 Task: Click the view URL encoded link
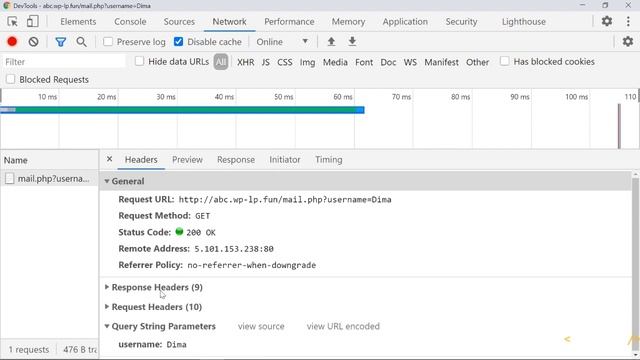(343, 326)
